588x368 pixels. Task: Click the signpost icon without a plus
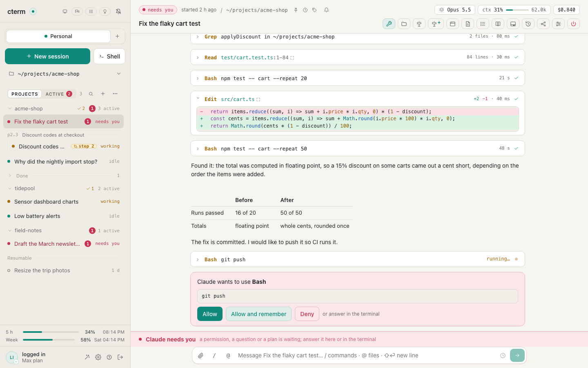click(x=419, y=24)
